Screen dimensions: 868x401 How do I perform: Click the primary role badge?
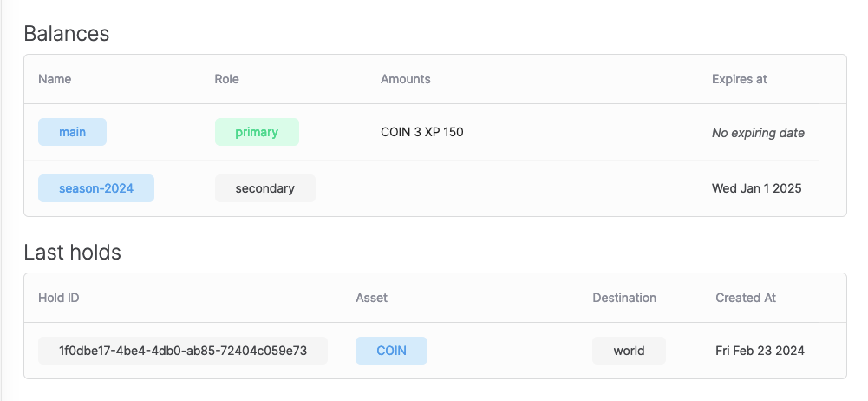pos(257,132)
